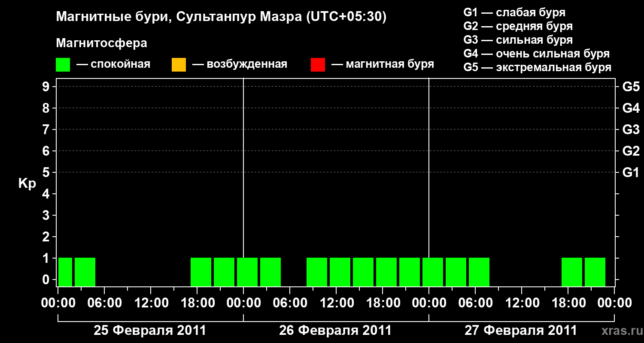
Task: Click the '— возбужденная' legend label
Action: click(240, 64)
